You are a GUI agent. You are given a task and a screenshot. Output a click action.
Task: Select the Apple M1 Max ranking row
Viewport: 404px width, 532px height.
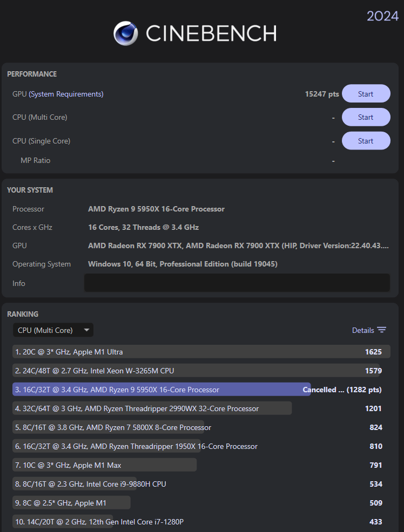201,465
